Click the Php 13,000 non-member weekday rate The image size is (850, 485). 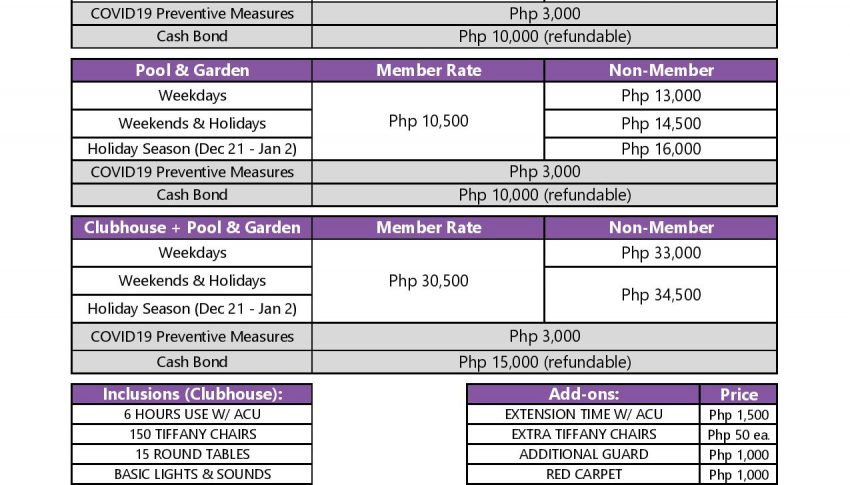coord(661,96)
